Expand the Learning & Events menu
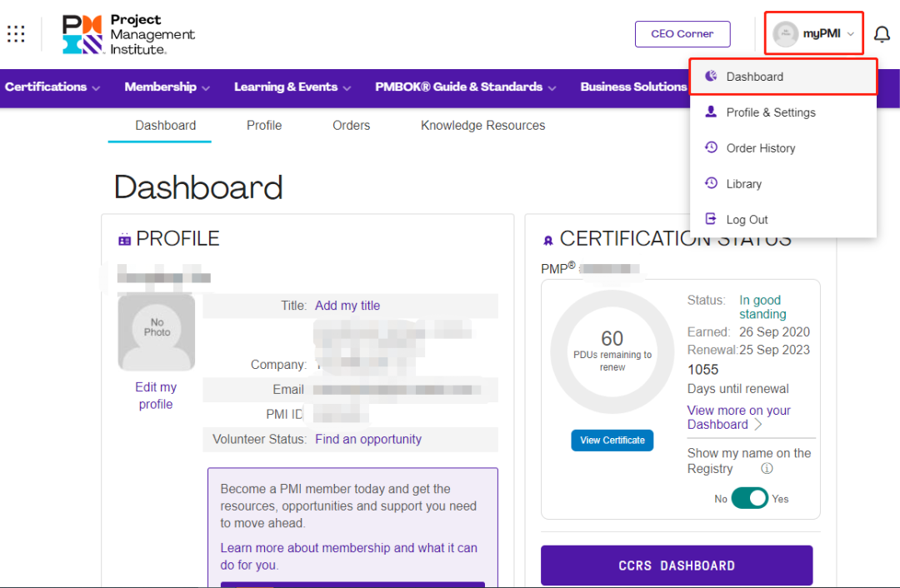The height and width of the screenshot is (588, 900). (x=292, y=87)
